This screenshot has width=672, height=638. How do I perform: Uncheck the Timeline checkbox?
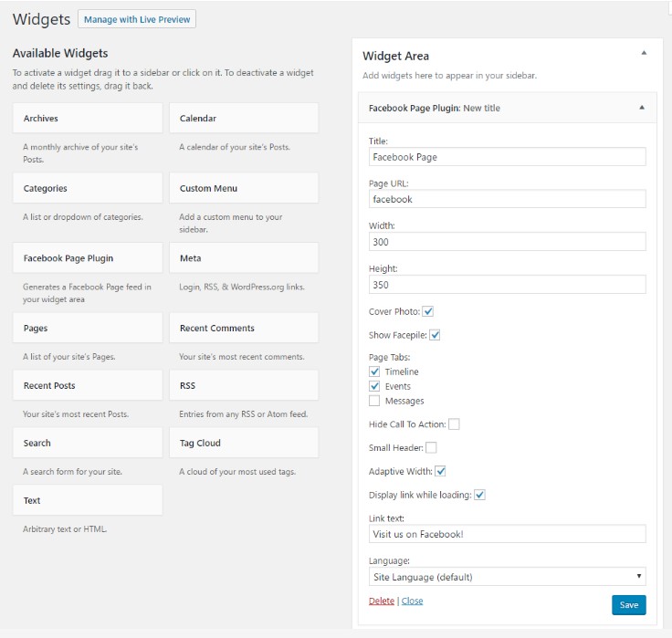(x=374, y=371)
